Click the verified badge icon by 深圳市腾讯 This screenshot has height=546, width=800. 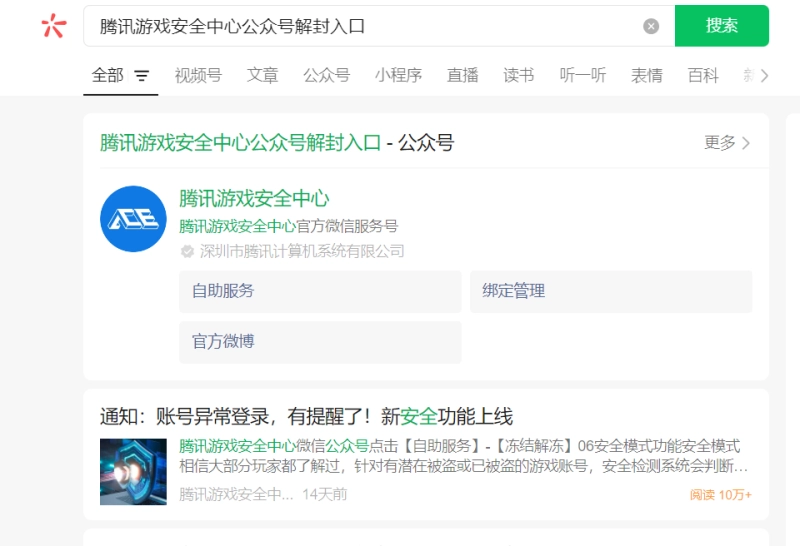(187, 251)
